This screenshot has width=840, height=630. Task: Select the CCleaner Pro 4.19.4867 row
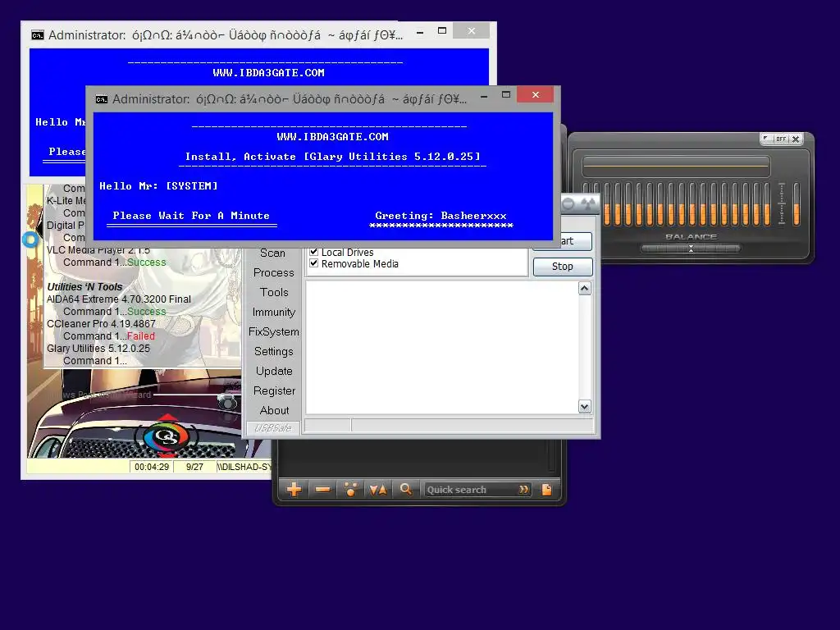(101, 323)
